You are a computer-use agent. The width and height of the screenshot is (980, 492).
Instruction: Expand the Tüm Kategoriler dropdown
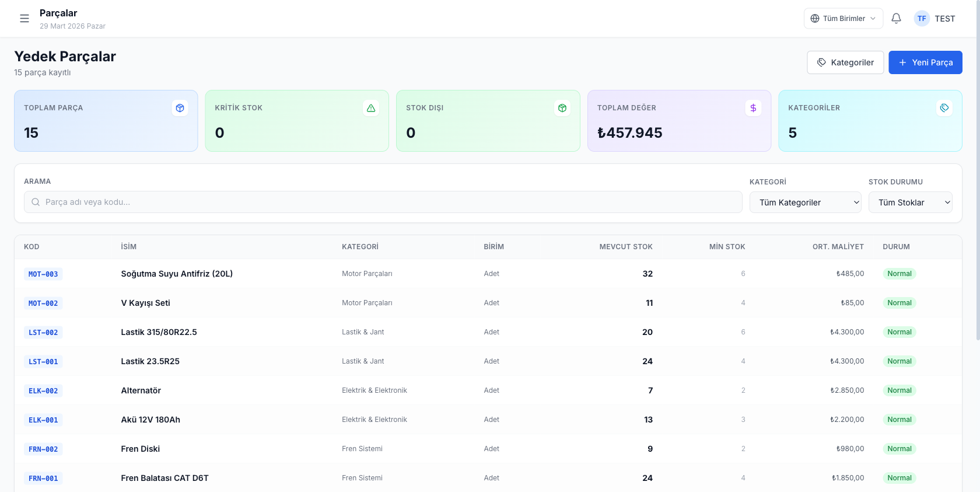pyautogui.click(x=805, y=203)
